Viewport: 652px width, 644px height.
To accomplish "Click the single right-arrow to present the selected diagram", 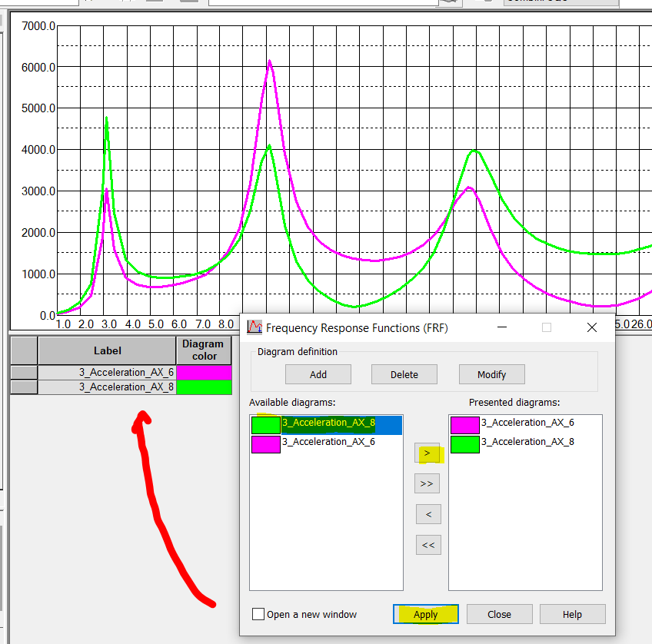I will click(x=428, y=453).
